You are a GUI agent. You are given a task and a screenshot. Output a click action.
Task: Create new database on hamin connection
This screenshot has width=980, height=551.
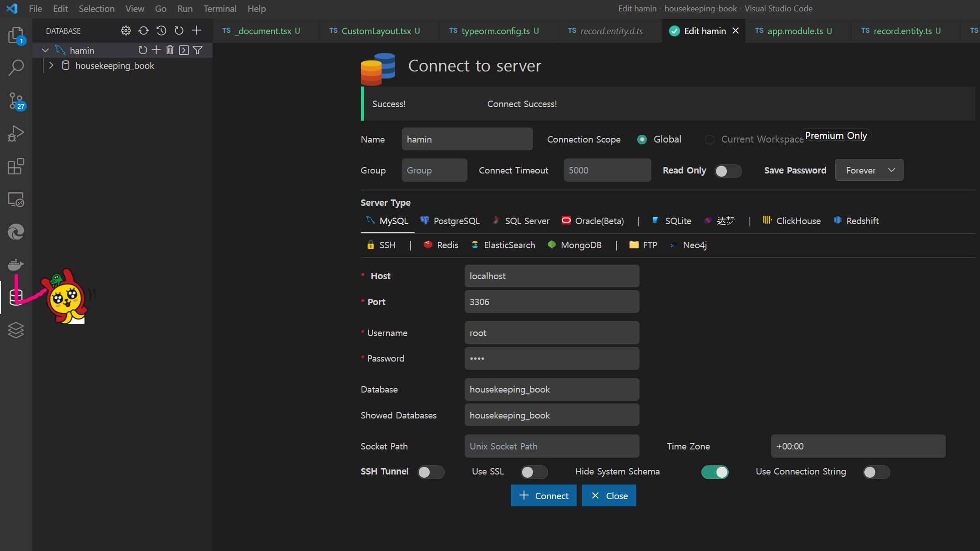(x=156, y=50)
